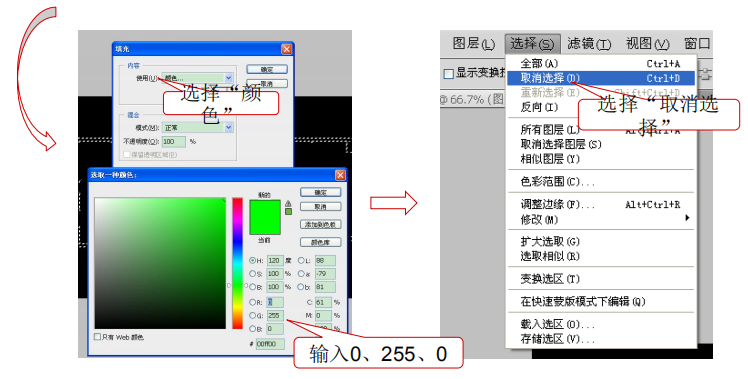This screenshot has width=748, height=379.
Task: Click the S field showing 100
Action: click(275, 274)
